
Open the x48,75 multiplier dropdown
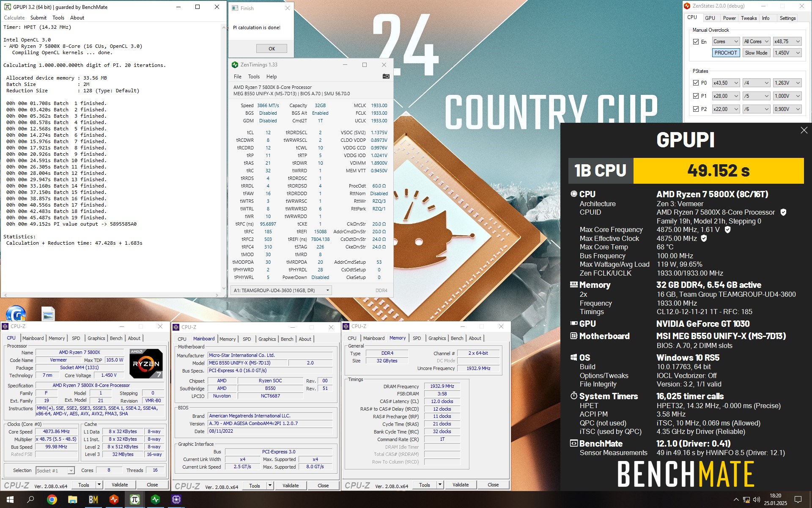pos(787,41)
